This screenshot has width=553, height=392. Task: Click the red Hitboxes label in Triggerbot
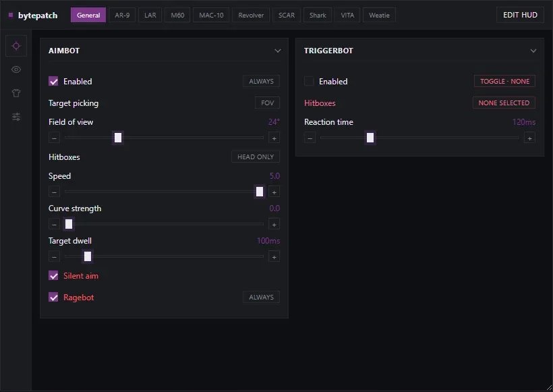point(320,103)
